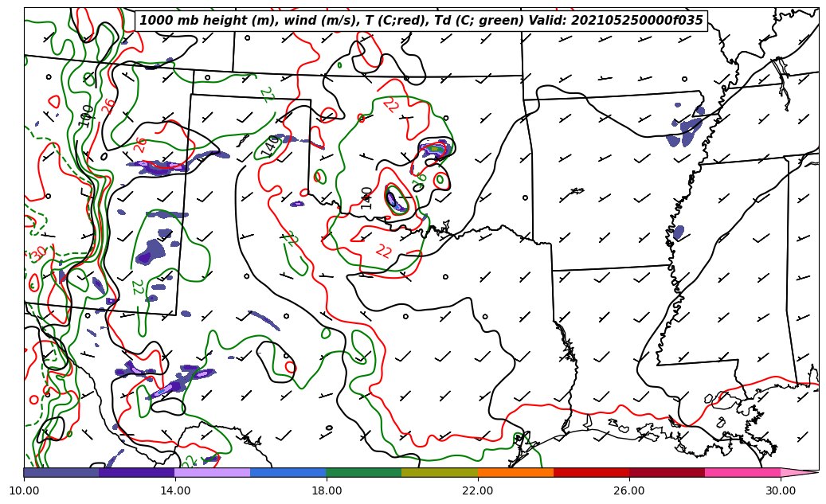Screen dimensions: 826x504
Task: Click the 14.00 colorbar label
Action: pos(175,490)
